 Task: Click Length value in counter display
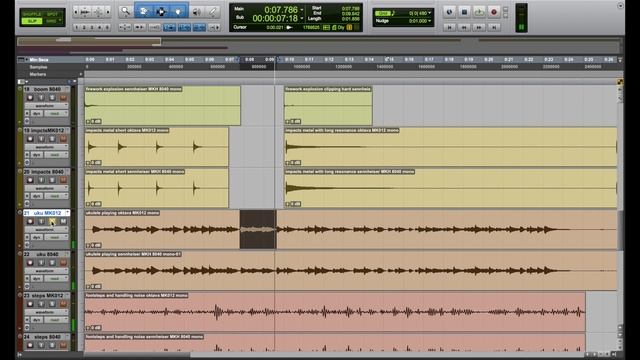tap(350, 19)
